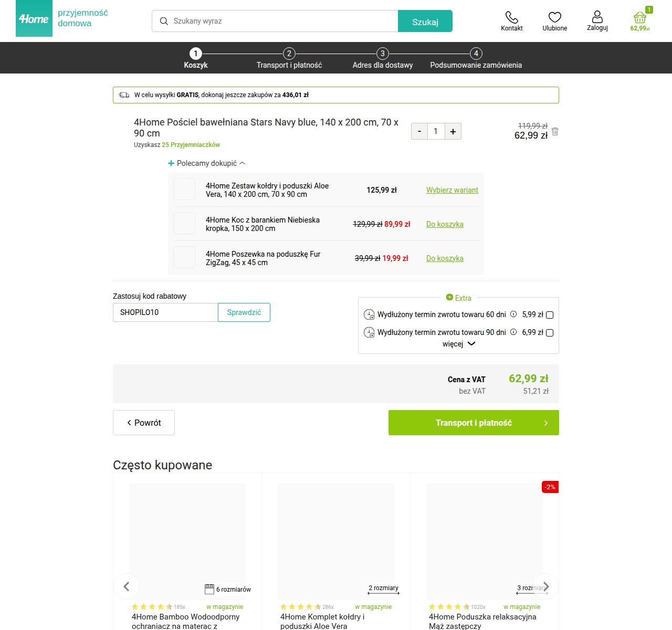Click the free shipping truck icon
672x630 pixels.
click(124, 95)
